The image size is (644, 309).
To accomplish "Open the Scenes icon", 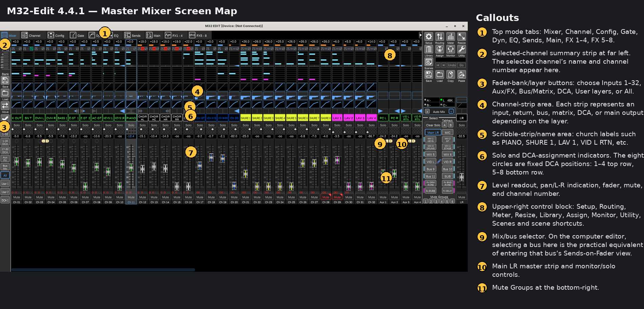I will [429, 62].
